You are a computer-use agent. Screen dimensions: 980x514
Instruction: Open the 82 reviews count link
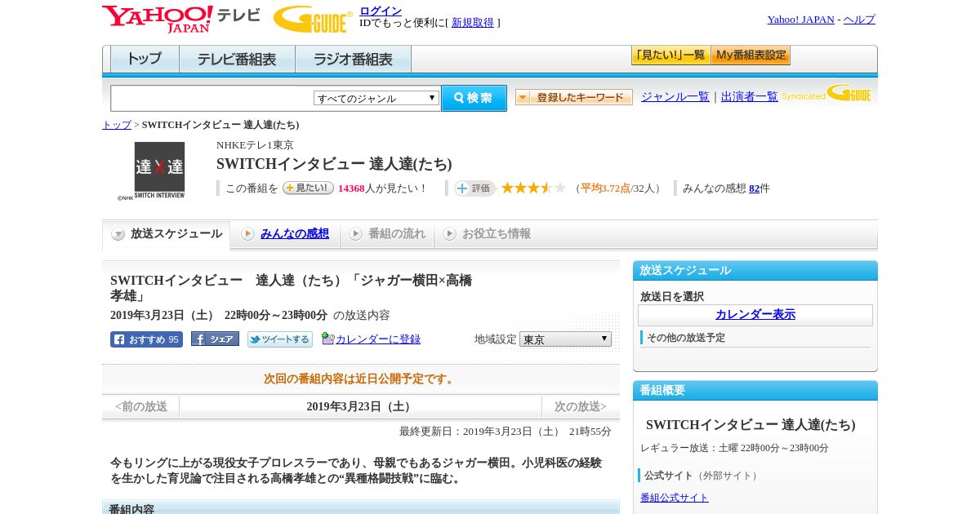754,188
